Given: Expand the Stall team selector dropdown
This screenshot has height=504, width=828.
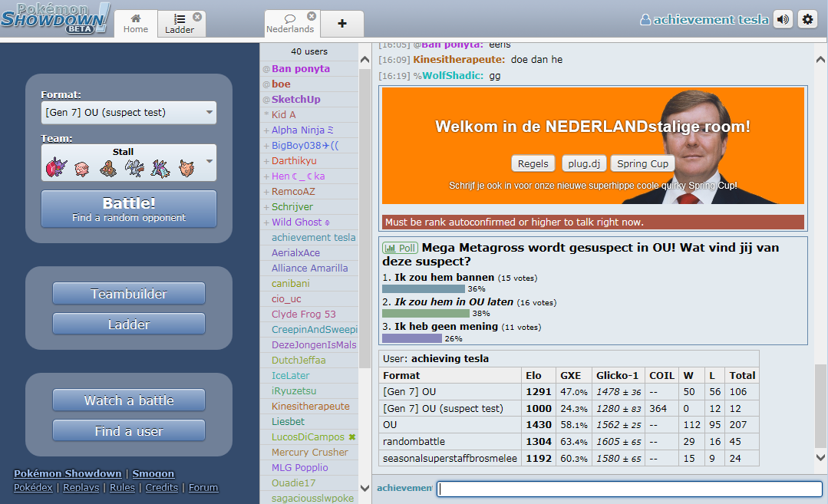Looking at the screenshot, I should pos(209,163).
